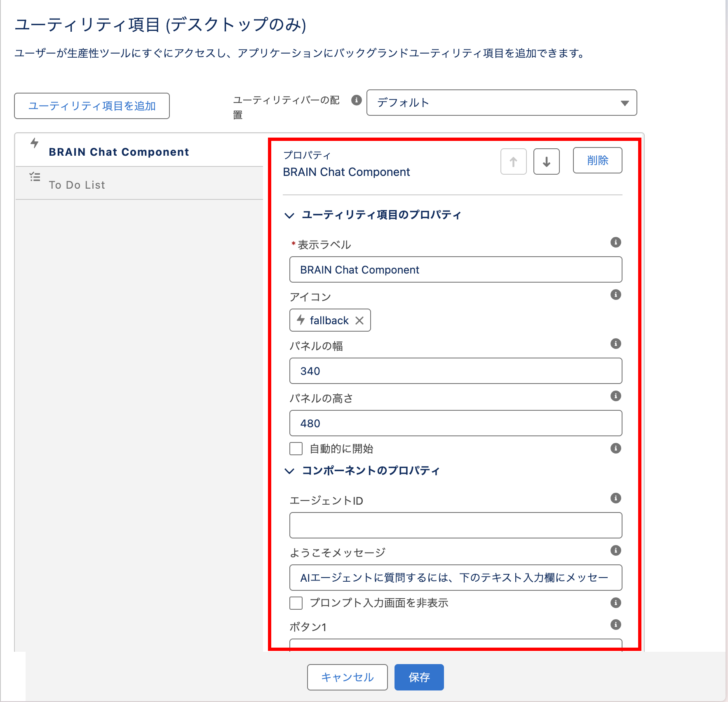Click the エージェントID input field

[x=456, y=525]
